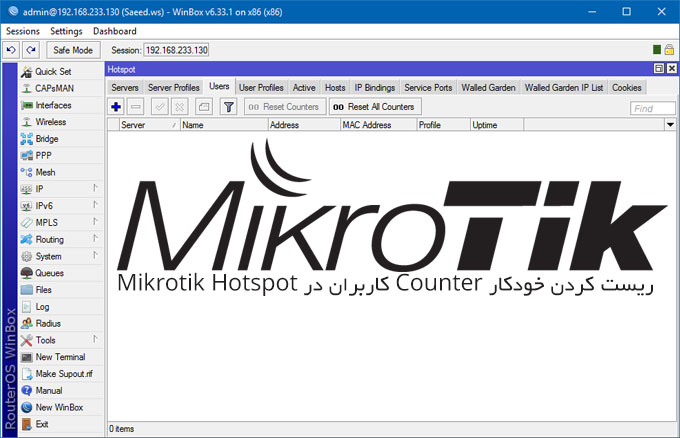The width and height of the screenshot is (680, 438).
Task: Expand the Tools submenu
Action: [x=61, y=340]
